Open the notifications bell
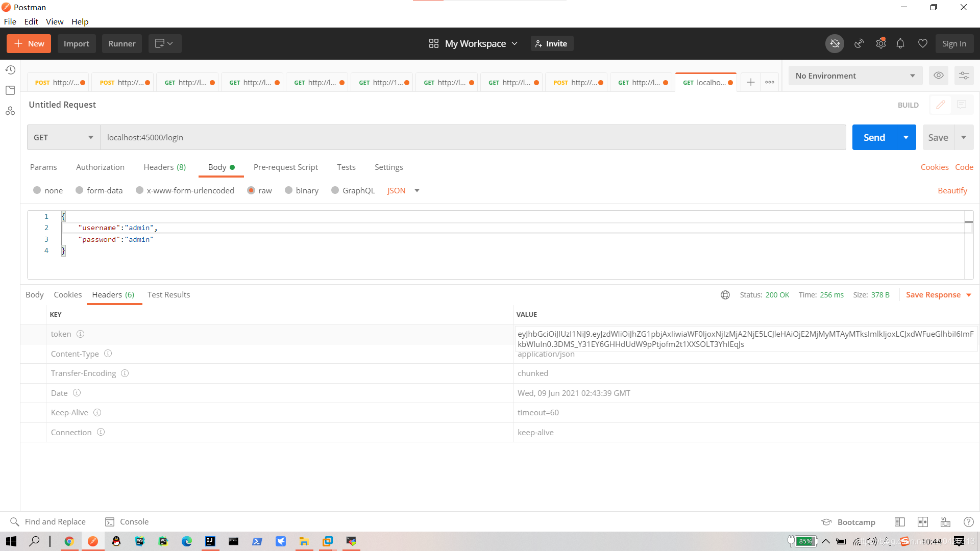This screenshot has height=551, width=980. (x=900, y=44)
